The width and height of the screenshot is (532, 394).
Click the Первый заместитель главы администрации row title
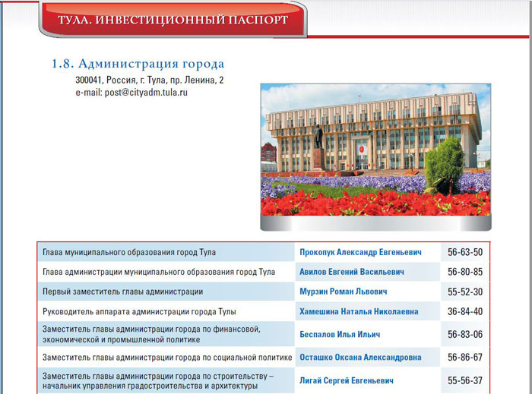[x=122, y=292]
